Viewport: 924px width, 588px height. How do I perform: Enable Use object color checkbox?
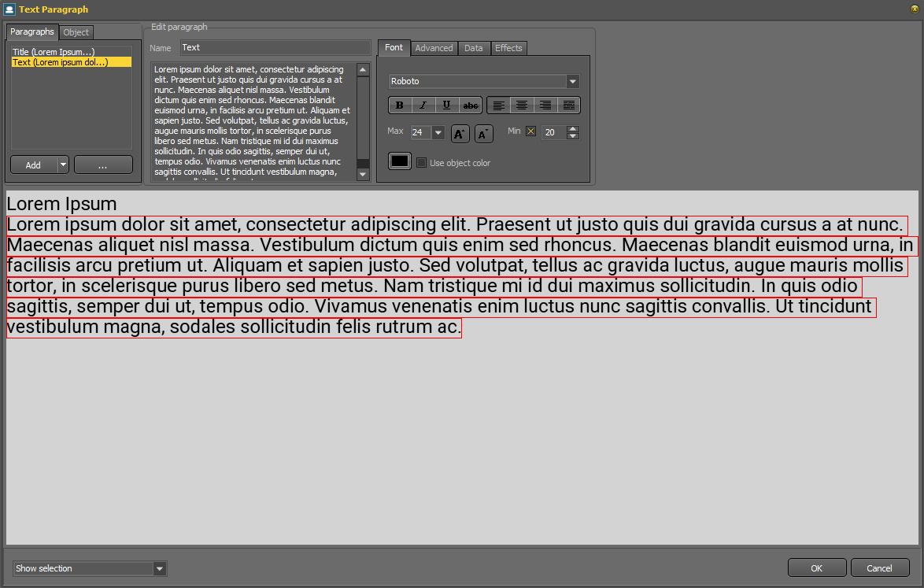421,163
